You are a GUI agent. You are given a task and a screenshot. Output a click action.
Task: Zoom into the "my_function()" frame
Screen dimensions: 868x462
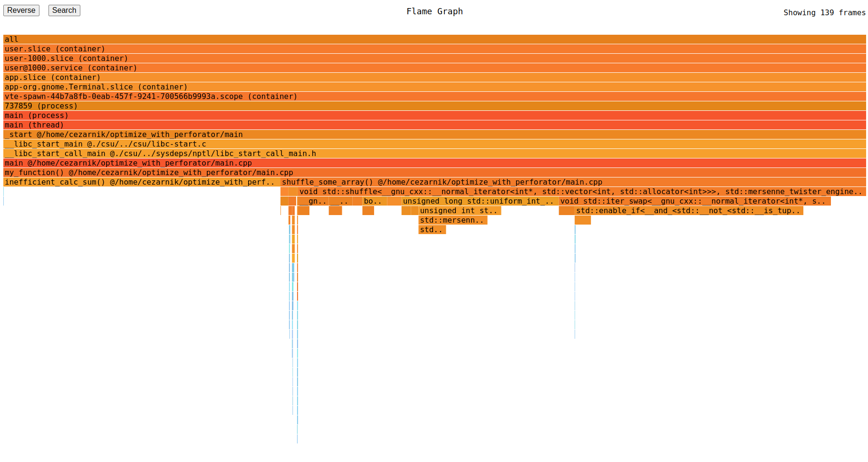pos(428,172)
